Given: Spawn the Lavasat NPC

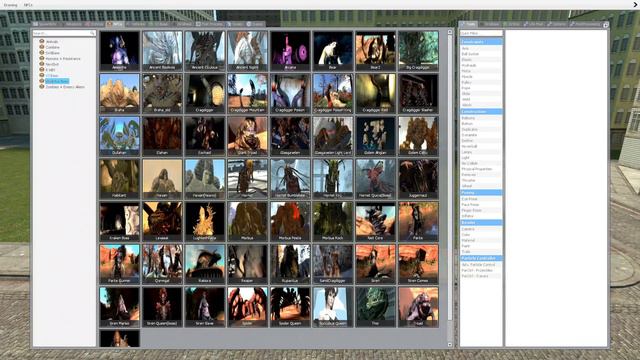Looking at the screenshot, I should pyautogui.click(x=162, y=221).
